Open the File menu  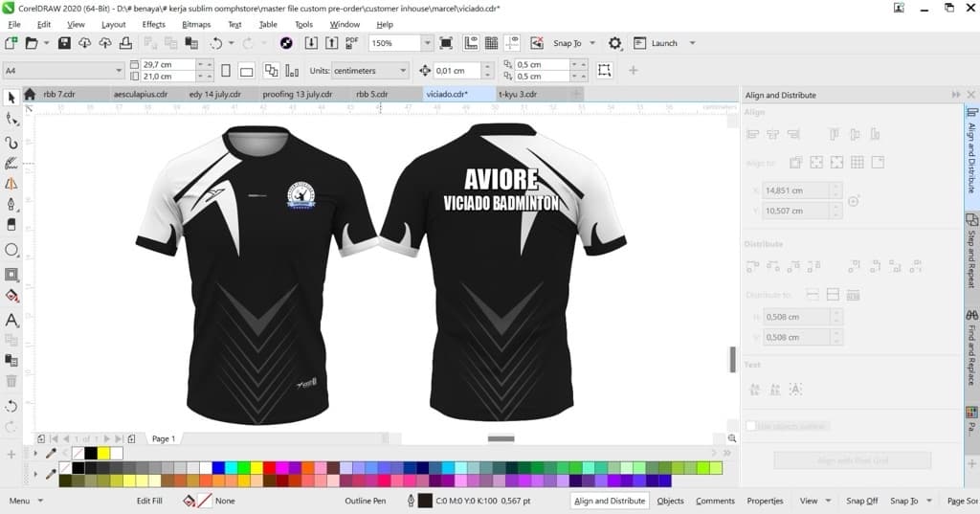tap(13, 24)
